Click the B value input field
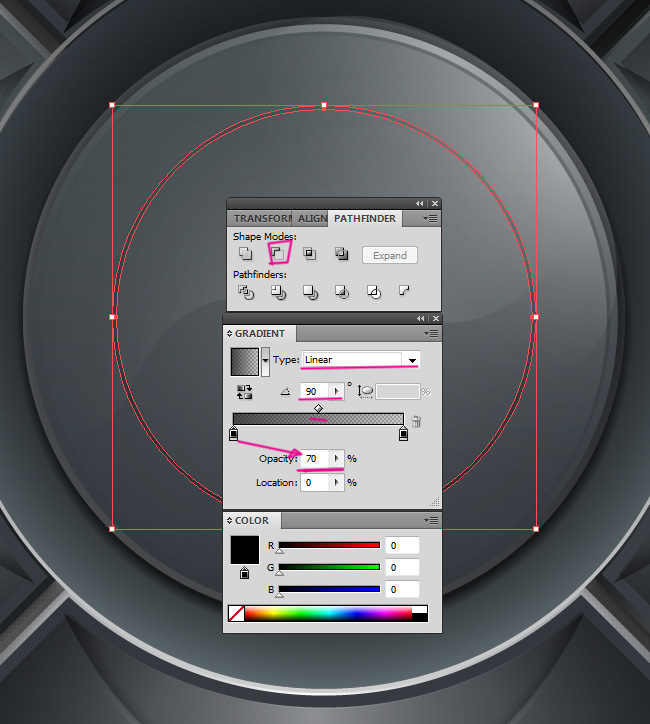The width and height of the screenshot is (650, 724). pyautogui.click(x=402, y=590)
